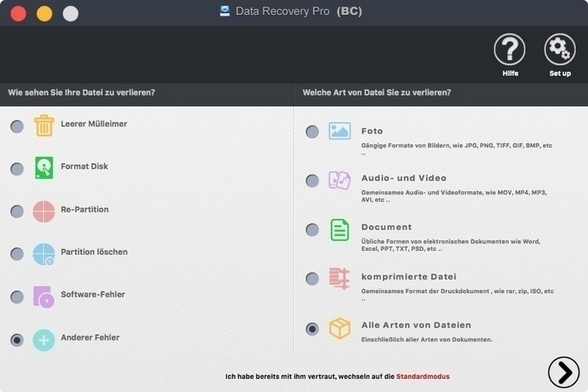Click the Format Disk green drive icon

[44, 167]
